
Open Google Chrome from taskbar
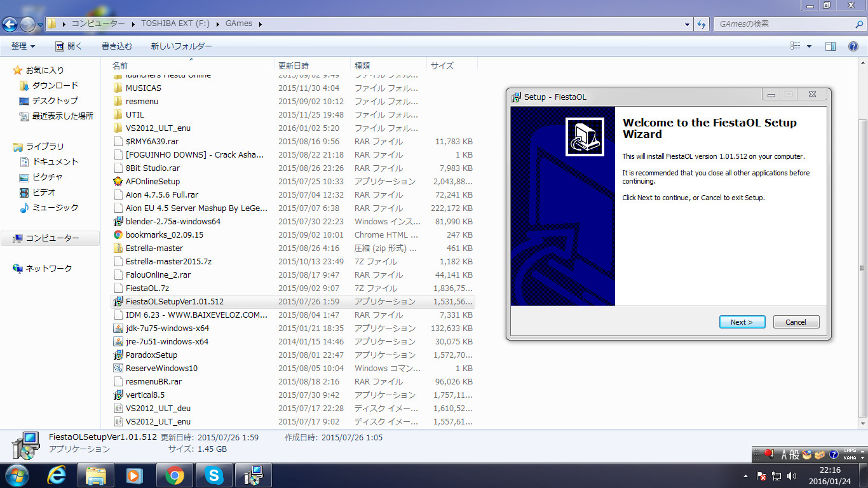click(x=175, y=475)
